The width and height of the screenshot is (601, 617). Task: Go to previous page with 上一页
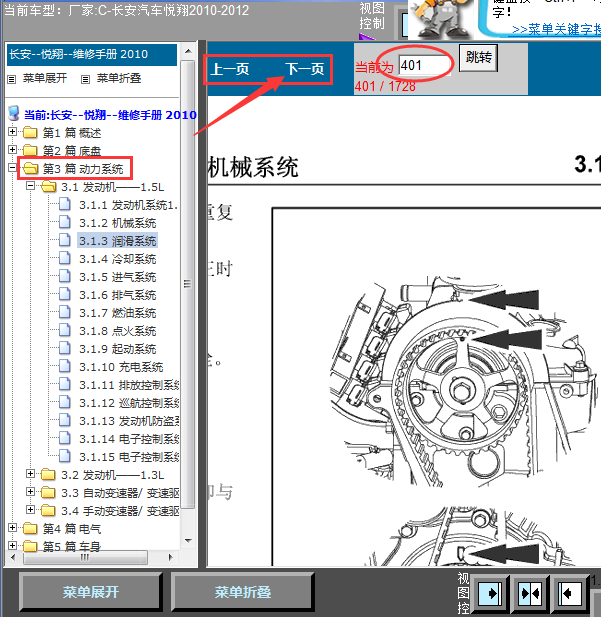click(230, 69)
